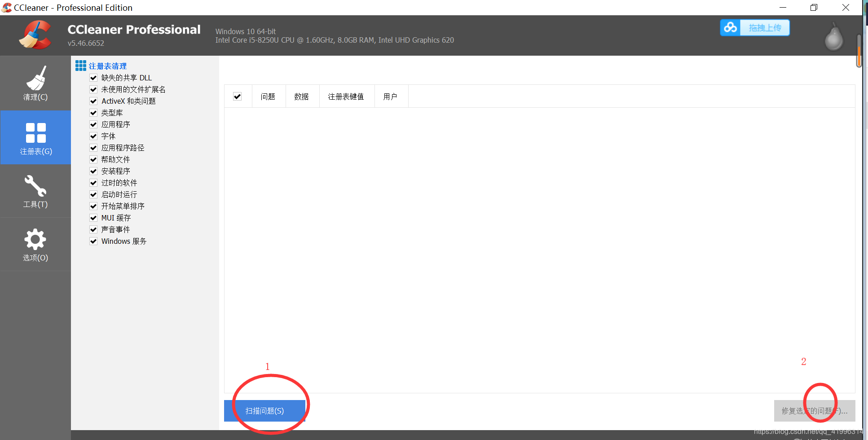Toggle application paths (应用程序路径) checkbox
This screenshot has width=868, height=440.
pyautogui.click(x=93, y=148)
